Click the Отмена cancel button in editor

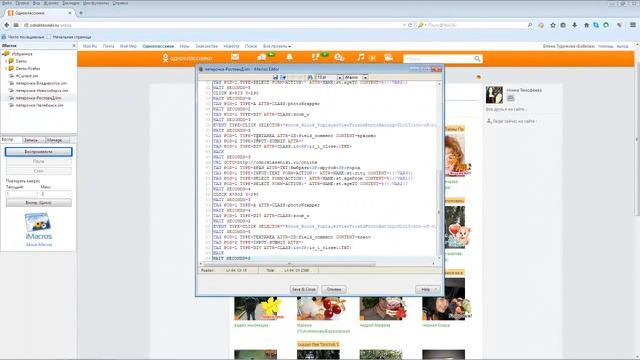point(334,289)
